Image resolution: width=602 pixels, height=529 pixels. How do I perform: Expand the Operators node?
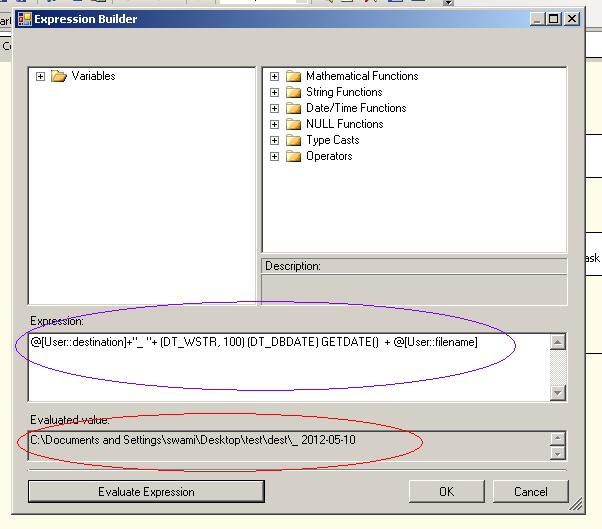point(274,157)
